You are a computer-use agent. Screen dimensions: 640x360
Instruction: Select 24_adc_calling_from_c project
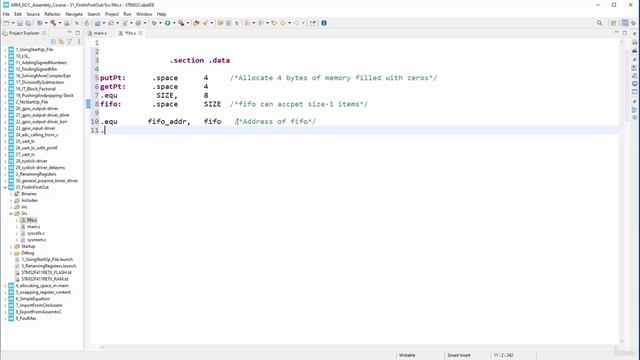(x=37, y=135)
